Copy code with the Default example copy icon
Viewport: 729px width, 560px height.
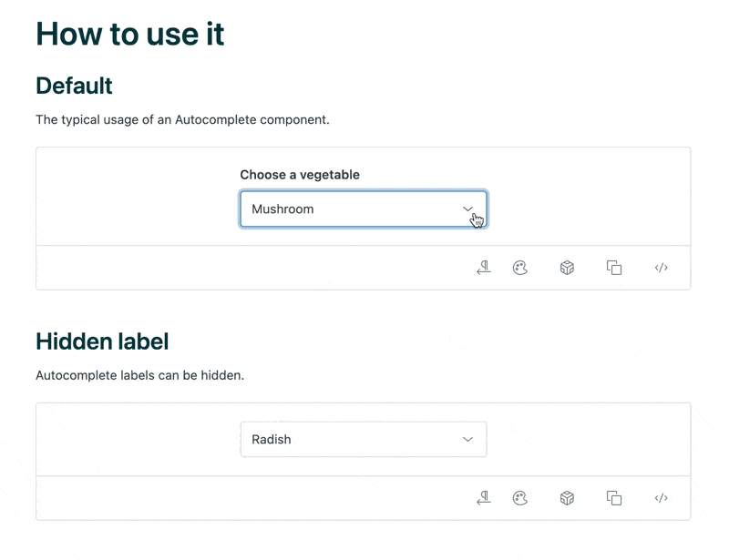point(613,268)
